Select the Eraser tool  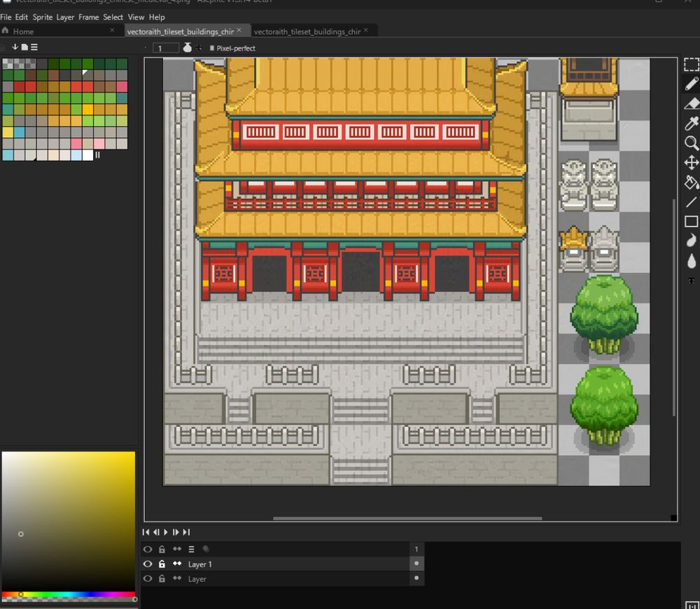click(691, 104)
